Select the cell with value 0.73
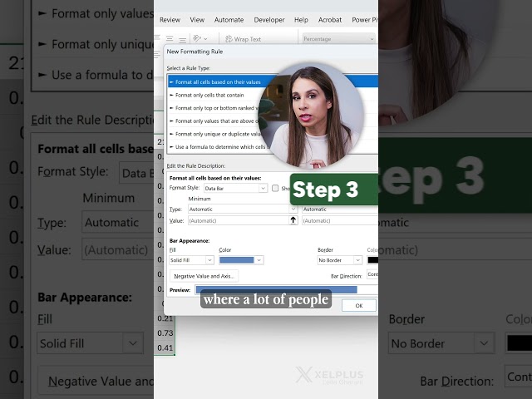Screen dimensions: 532x399 165,333
